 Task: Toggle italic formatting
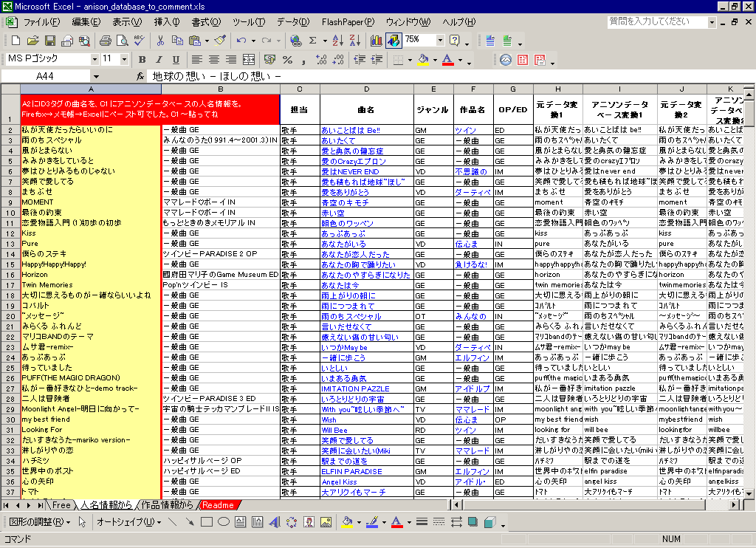[159, 60]
